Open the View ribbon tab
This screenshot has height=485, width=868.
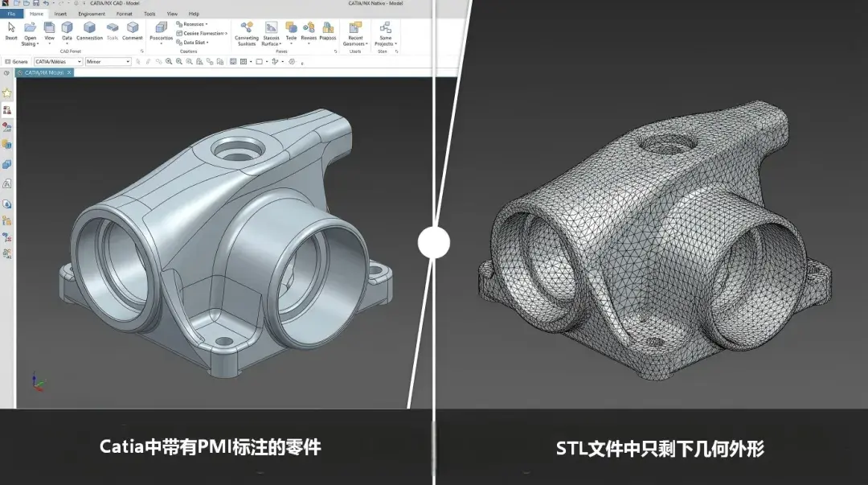(172, 14)
